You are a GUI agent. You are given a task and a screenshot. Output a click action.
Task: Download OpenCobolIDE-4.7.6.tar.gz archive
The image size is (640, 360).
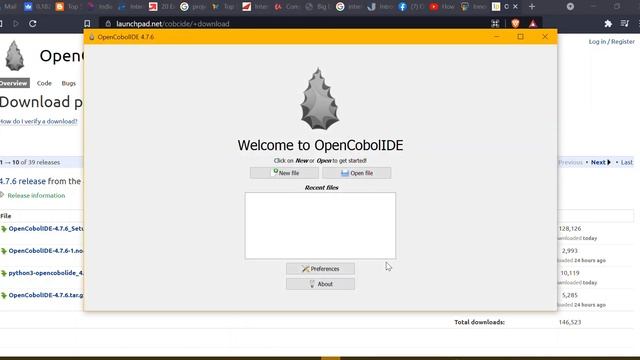pyautogui.click(x=46, y=295)
